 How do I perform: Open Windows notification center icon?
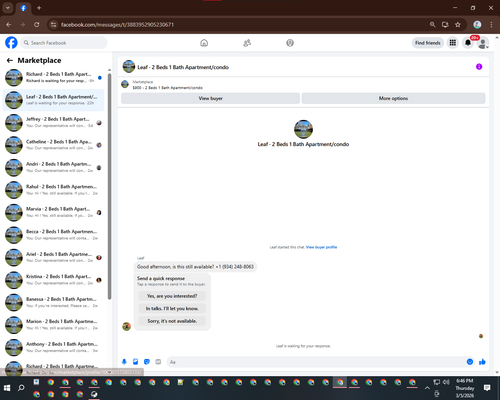[487, 388]
